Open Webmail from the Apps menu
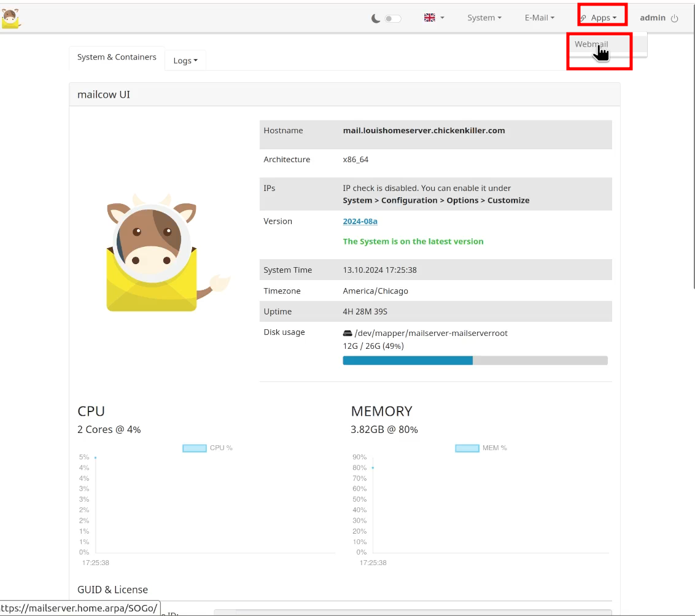Screen dimensions: 695x616 pyautogui.click(x=591, y=44)
